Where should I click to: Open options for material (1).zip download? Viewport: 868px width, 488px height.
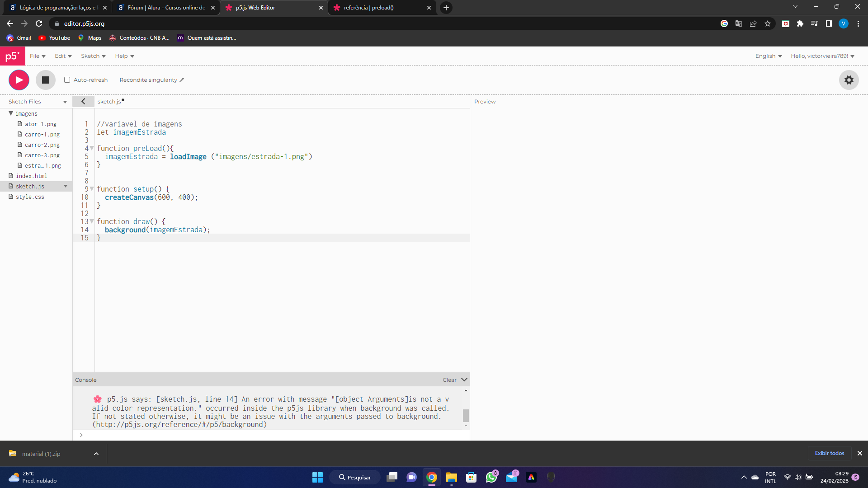(x=96, y=454)
